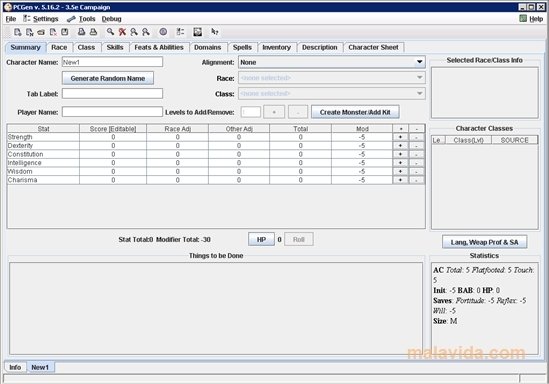
Task: Open the Debug menu
Action: click(x=111, y=19)
